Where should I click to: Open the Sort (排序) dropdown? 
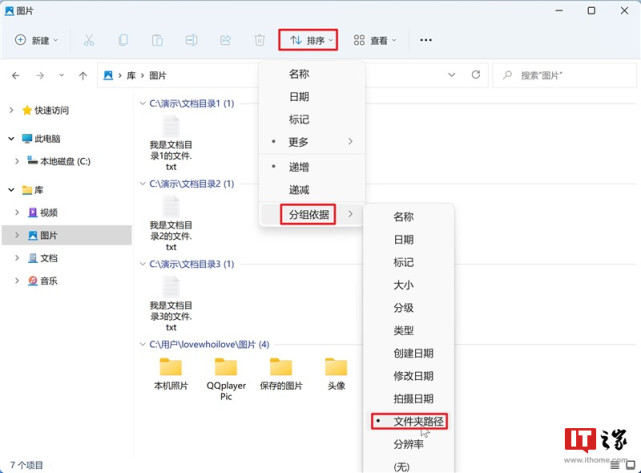coord(308,40)
